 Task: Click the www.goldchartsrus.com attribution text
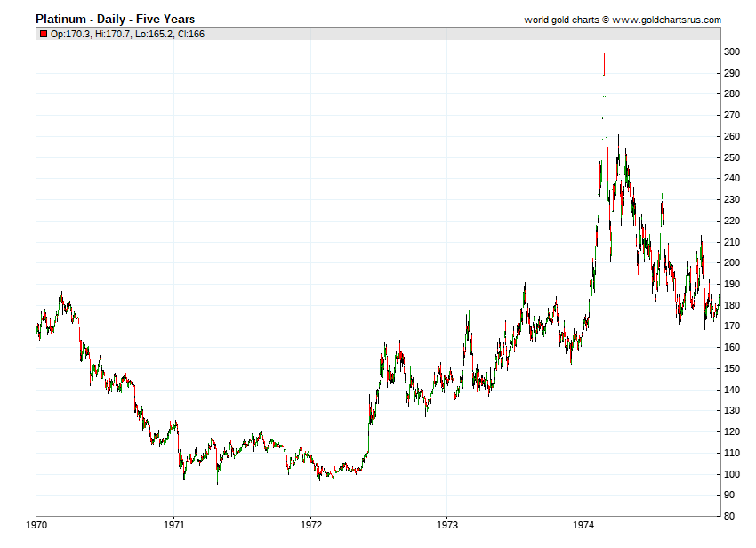point(667,20)
